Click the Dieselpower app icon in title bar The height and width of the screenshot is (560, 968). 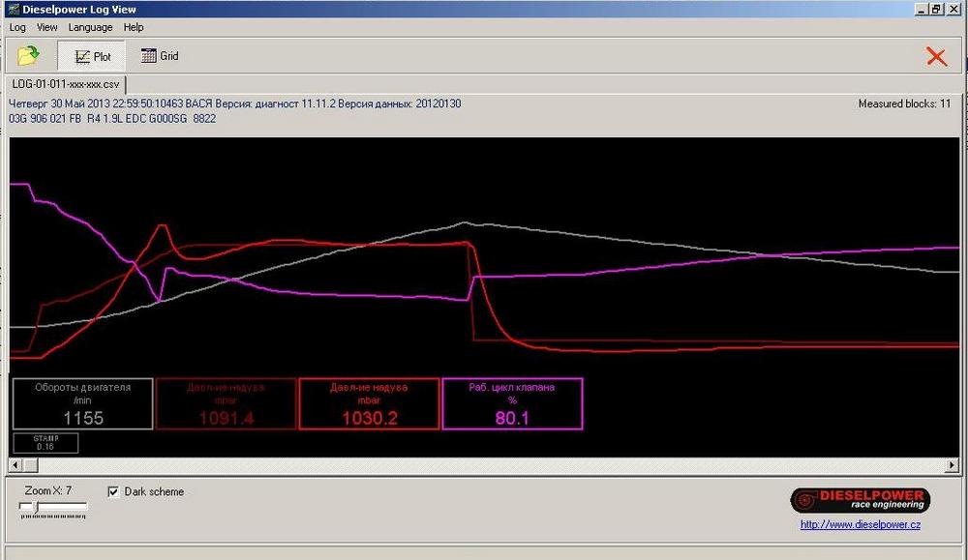click(x=13, y=9)
